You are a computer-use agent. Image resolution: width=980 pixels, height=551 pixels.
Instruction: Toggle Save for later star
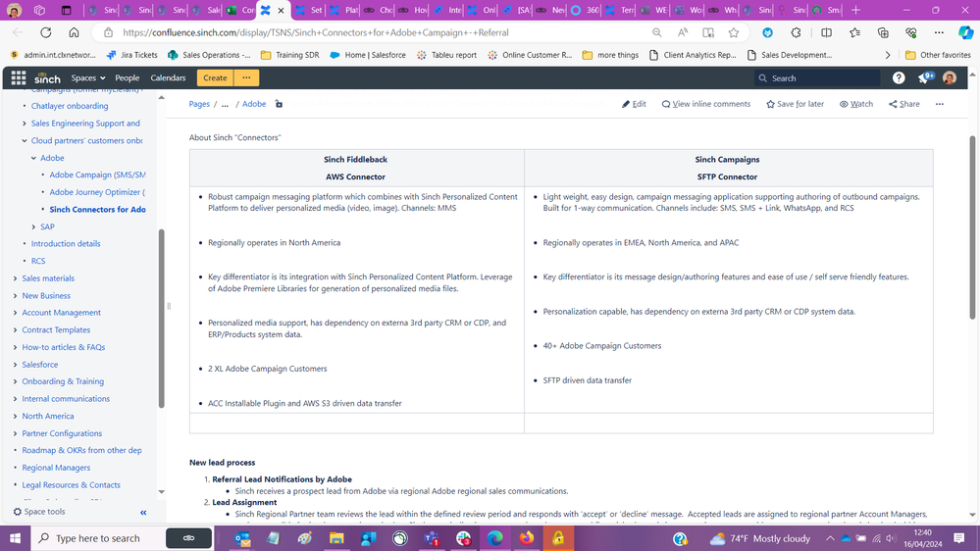click(795, 104)
